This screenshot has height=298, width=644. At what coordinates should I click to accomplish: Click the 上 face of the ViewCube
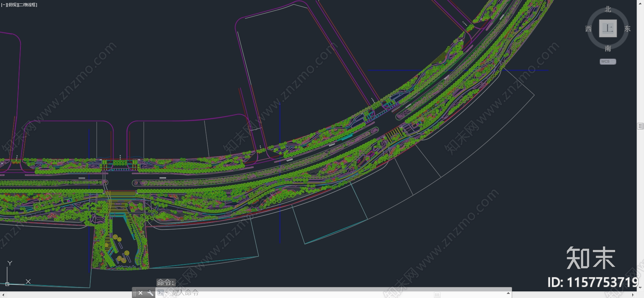pos(608,29)
